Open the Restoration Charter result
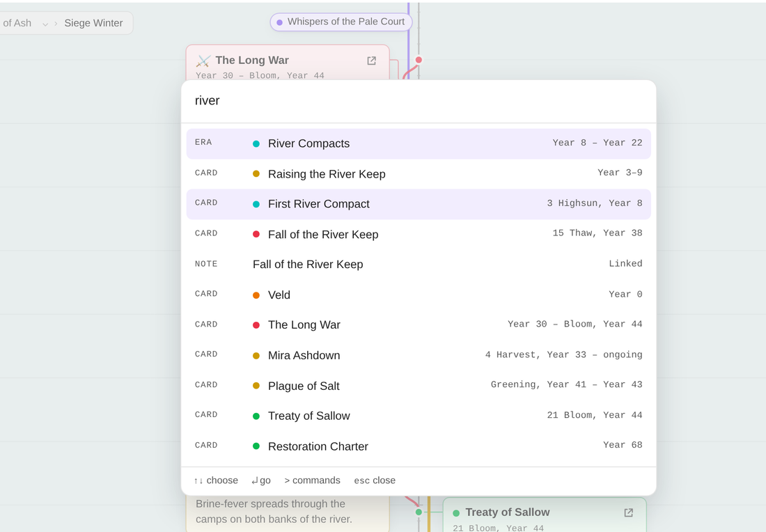 tap(419, 446)
